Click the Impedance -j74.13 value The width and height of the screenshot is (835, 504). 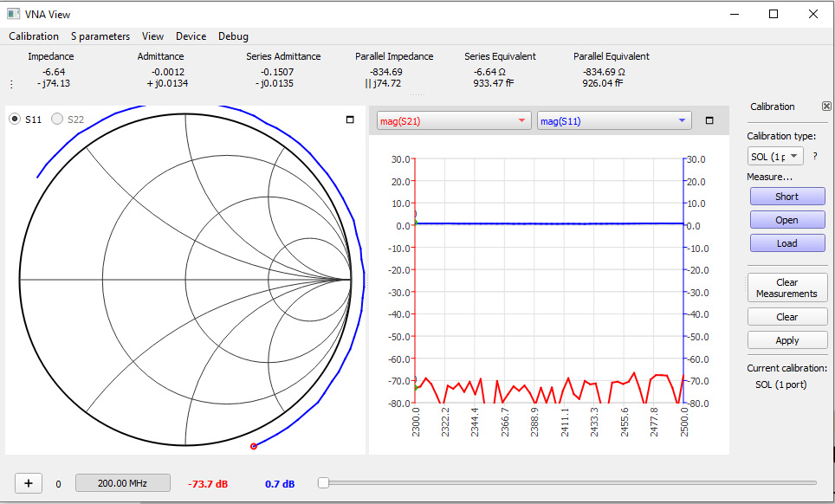point(54,83)
